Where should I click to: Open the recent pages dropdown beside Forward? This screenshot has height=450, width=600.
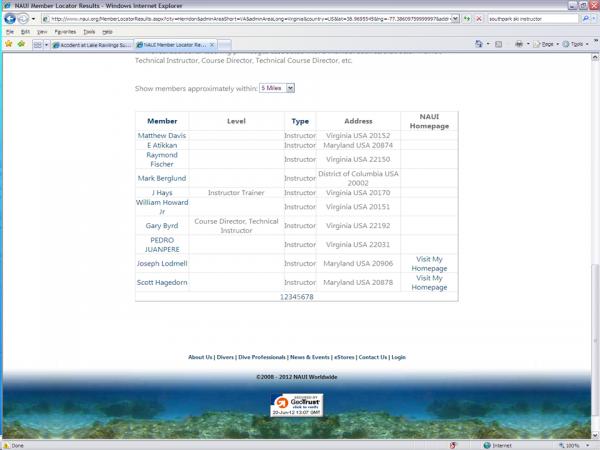coord(33,19)
